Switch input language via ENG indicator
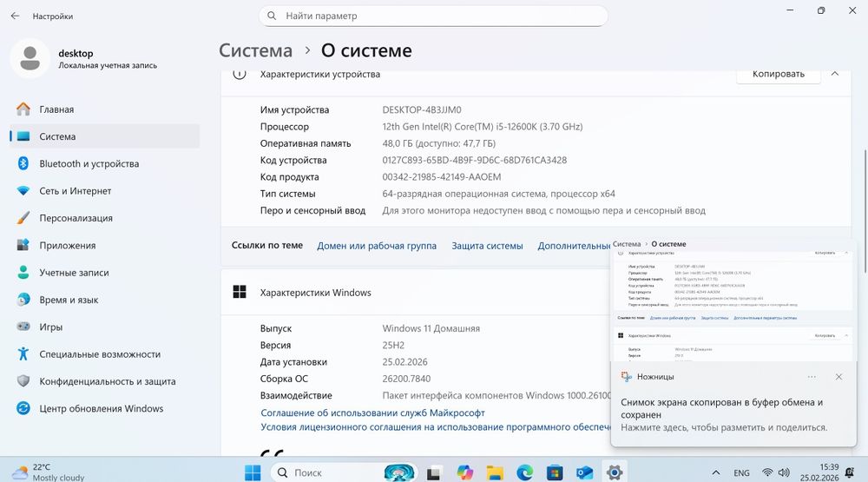868x482 pixels. (x=741, y=472)
